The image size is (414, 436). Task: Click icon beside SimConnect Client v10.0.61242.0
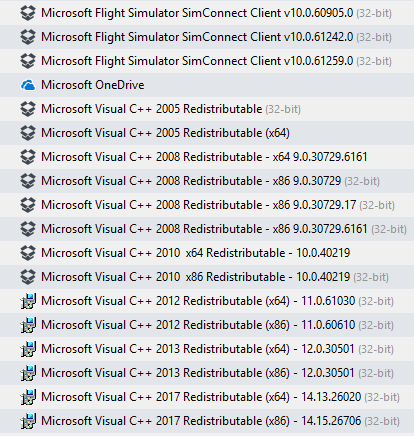[28, 37]
